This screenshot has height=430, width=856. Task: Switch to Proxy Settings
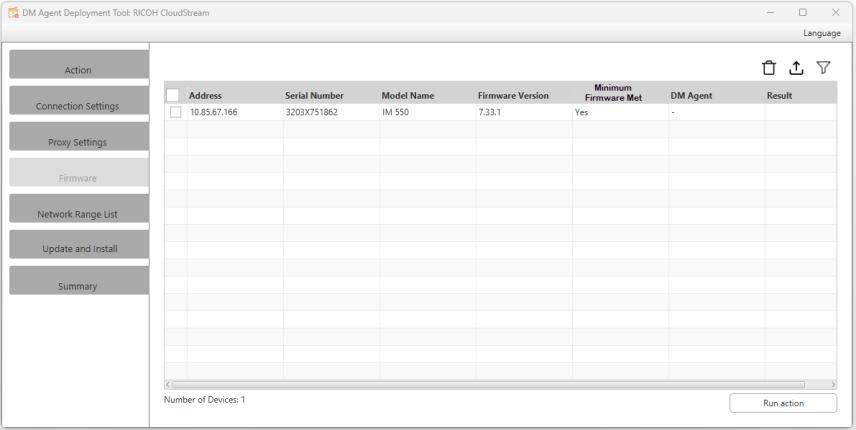click(x=78, y=137)
